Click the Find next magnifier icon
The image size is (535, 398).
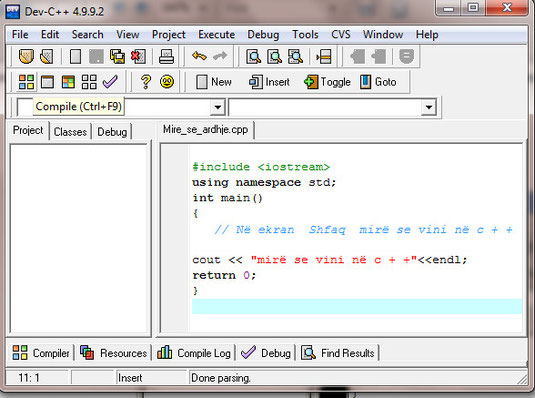(x=295, y=56)
